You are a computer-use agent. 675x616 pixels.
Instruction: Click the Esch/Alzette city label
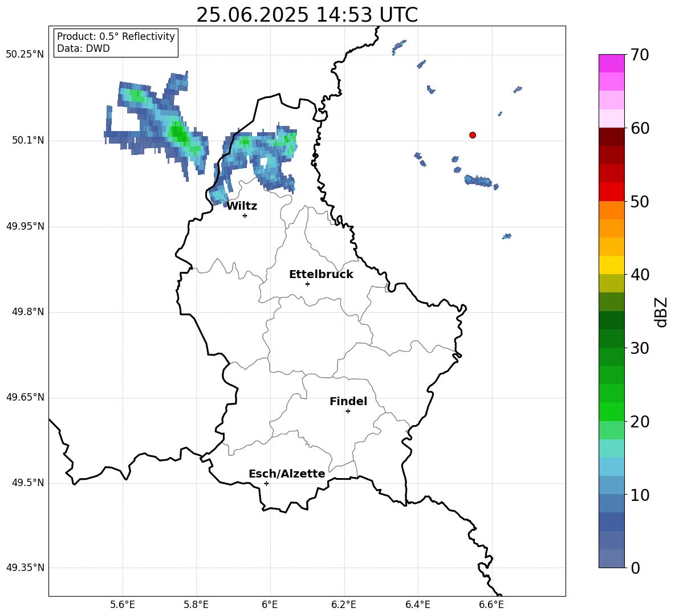click(287, 474)
